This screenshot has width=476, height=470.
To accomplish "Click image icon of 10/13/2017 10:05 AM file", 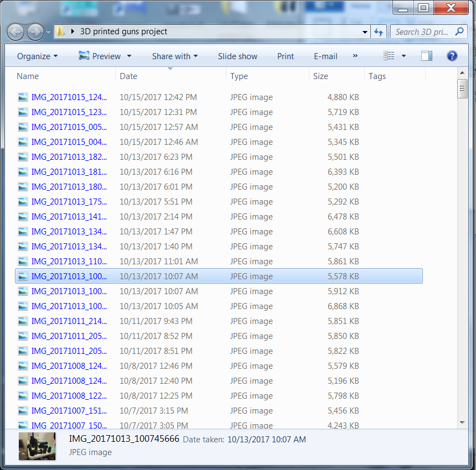I will click(23, 306).
